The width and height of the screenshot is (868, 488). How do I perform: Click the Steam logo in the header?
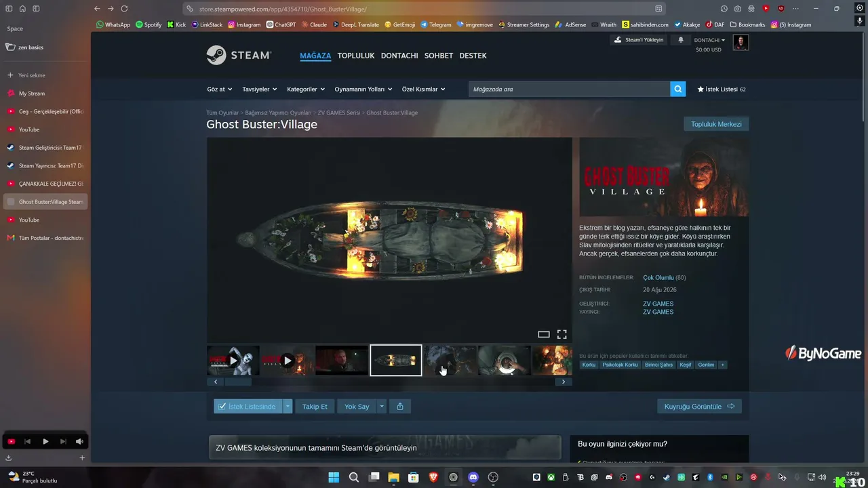click(x=239, y=55)
